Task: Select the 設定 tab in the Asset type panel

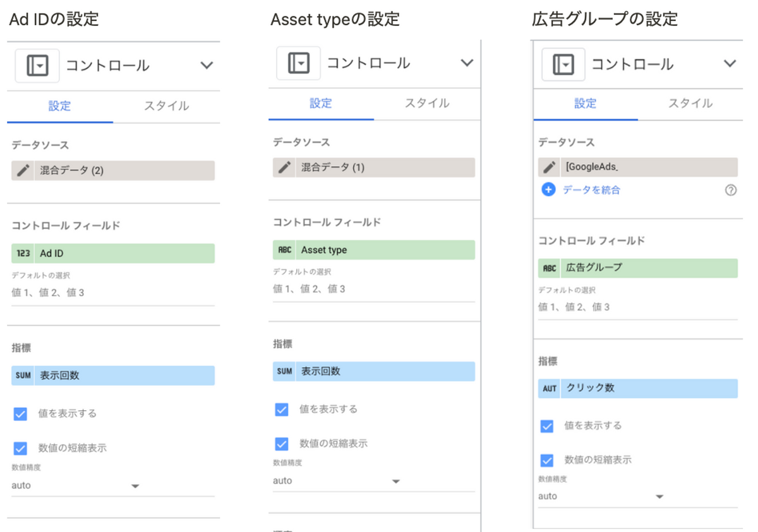Action: tap(321, 102)
